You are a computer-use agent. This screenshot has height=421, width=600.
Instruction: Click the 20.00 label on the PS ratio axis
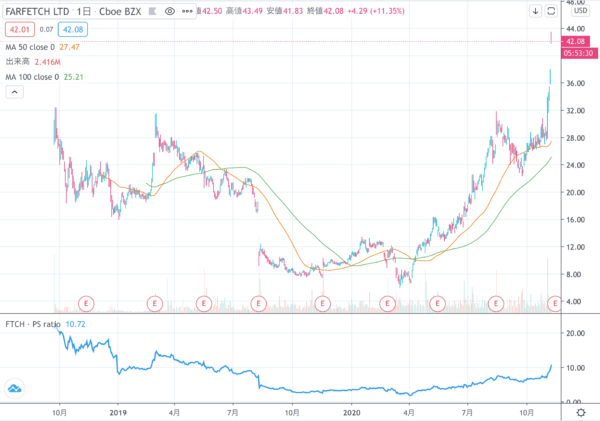576,333
